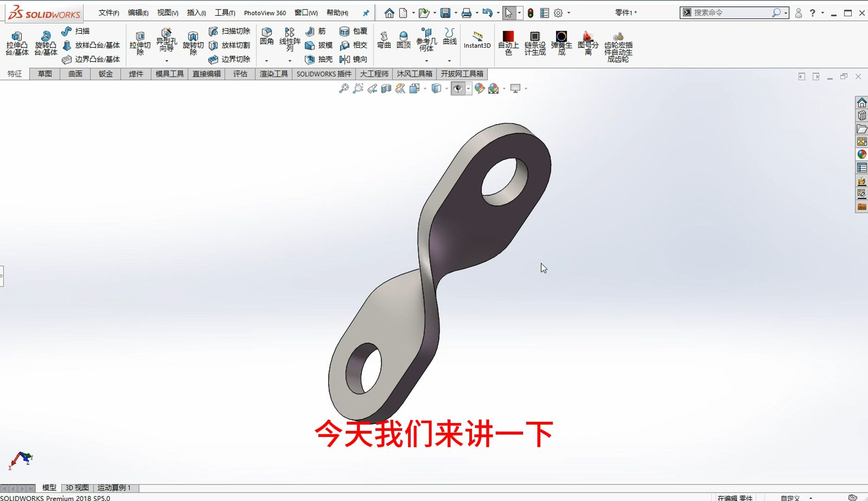Switch to the 3D 视图 tab

point(77,488)
